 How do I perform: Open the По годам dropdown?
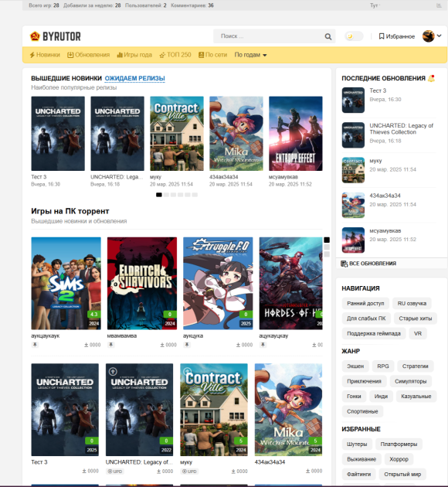click(250, 55)
